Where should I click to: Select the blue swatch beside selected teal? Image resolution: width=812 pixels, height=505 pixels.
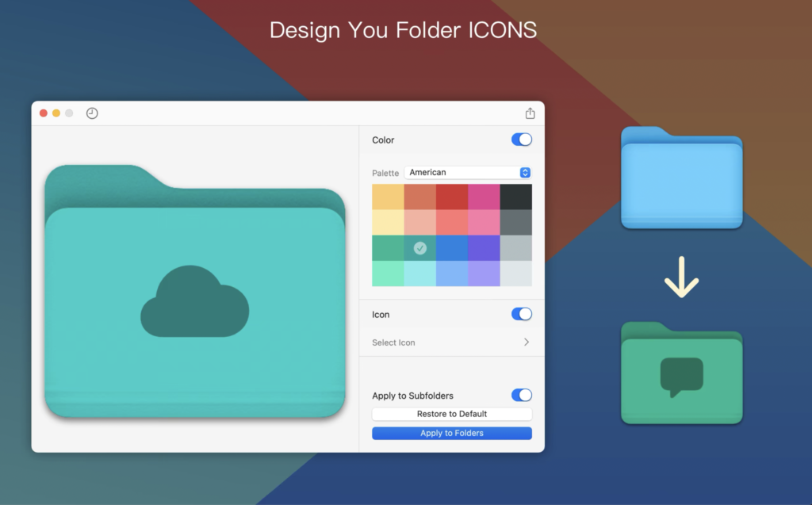click(x=452, y=248)
